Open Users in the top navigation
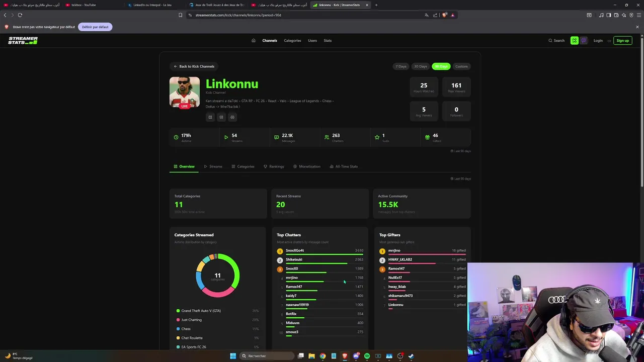This screenshot has width=644, height=362. coord(312,41)
